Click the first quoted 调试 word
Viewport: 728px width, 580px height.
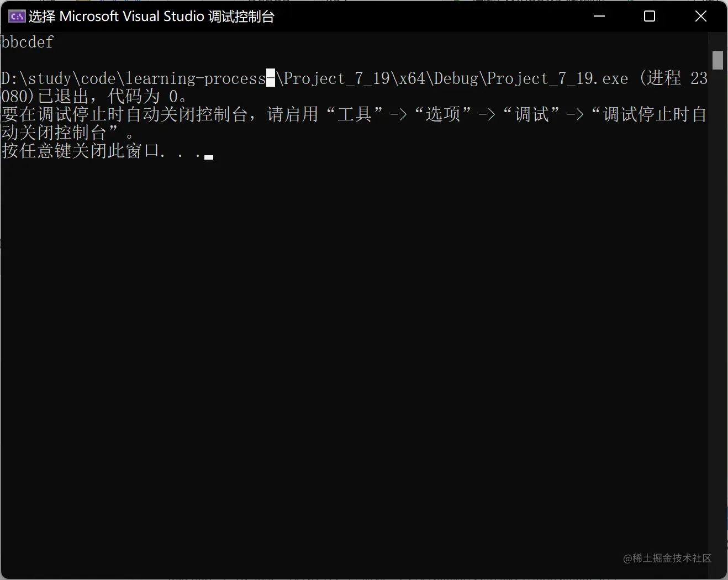point(531,114)
